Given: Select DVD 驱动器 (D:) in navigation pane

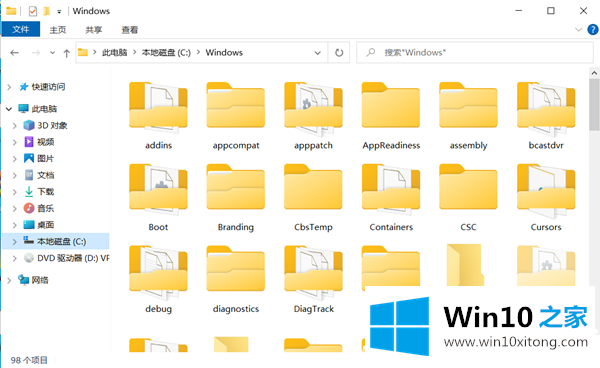Looking at the screenshot, I should click(x=73, y=258).
